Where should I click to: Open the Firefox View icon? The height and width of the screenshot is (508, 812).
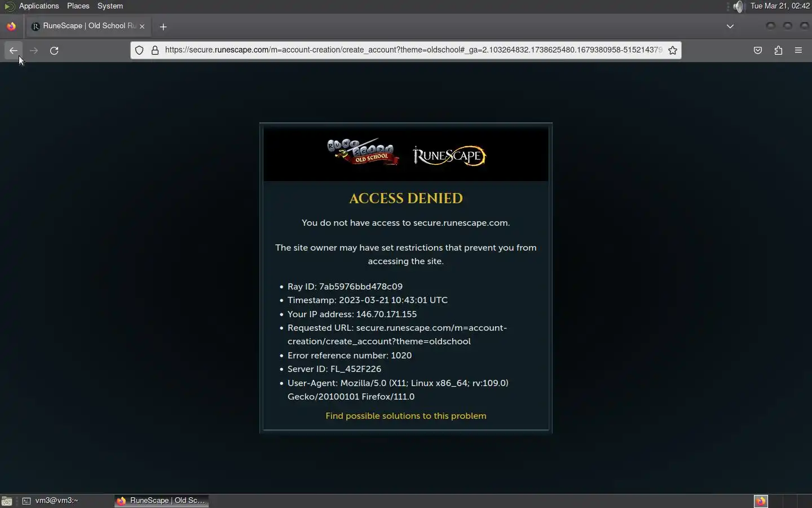click(11, 27)
